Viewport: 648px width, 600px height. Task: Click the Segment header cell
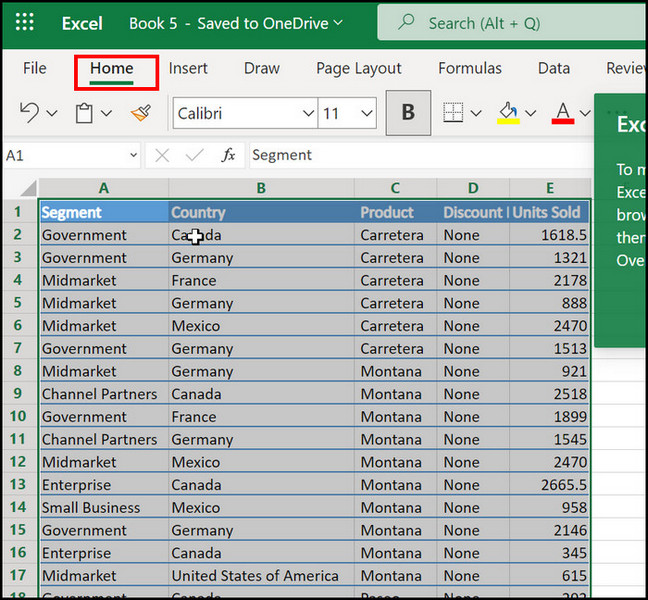(x=104, y=212)
